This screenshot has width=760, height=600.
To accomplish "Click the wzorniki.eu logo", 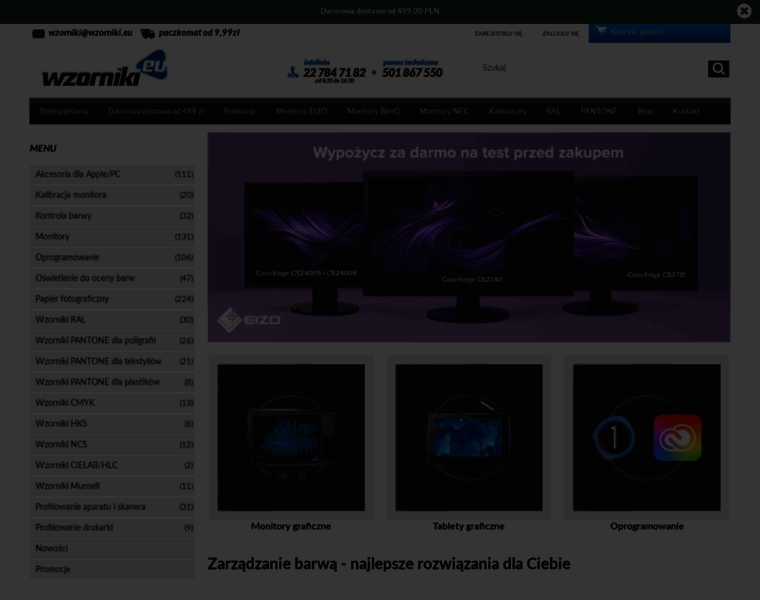I will click(x=105, y=69).
